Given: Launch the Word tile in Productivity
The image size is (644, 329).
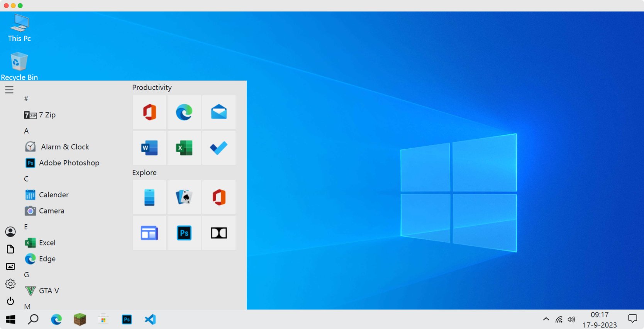Looking at the screenshot, I should [149, 148].
